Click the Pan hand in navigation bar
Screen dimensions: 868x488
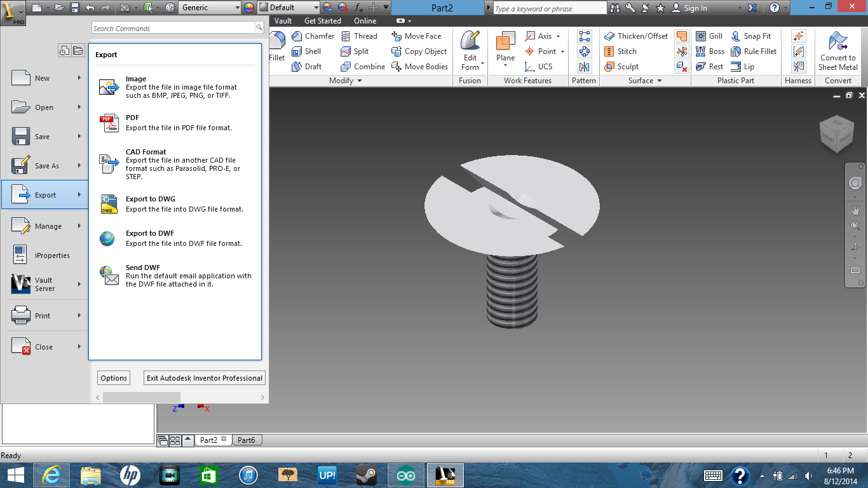(x=855, y=209)
